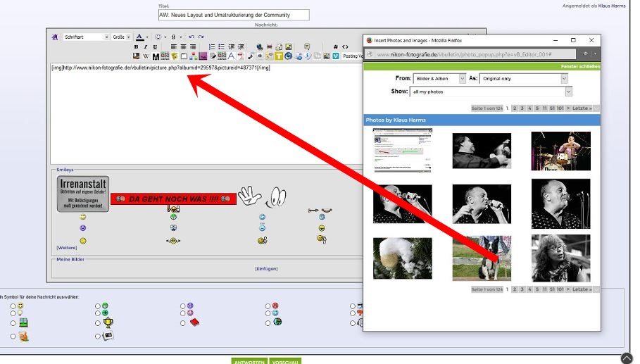The height and width of the screenshot is (364, 640).
Task: Select the red angry face icon radio
Action: (268, 306)
